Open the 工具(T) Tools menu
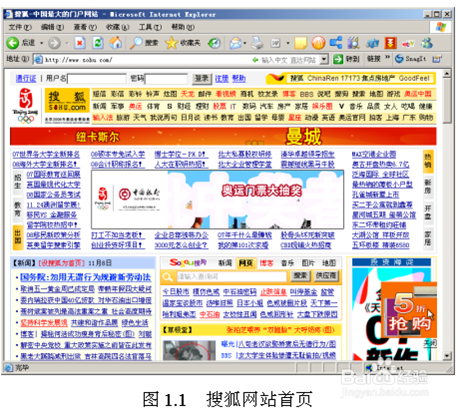This screenshot has height=410, width=458. point(150,27)
